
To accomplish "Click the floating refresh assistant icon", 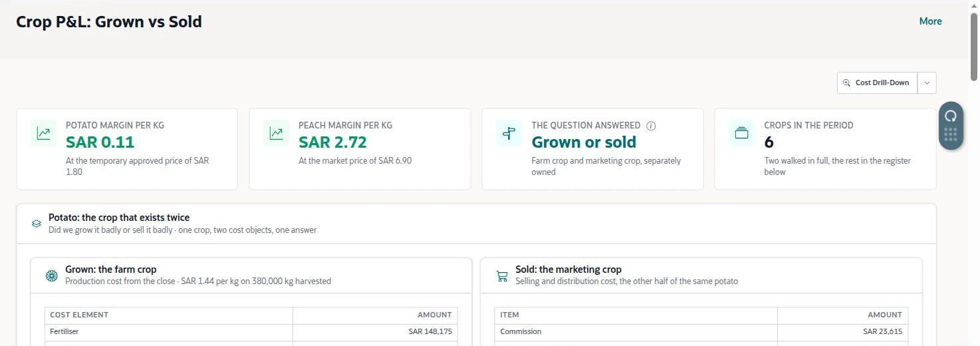I will tap(951, 115).
